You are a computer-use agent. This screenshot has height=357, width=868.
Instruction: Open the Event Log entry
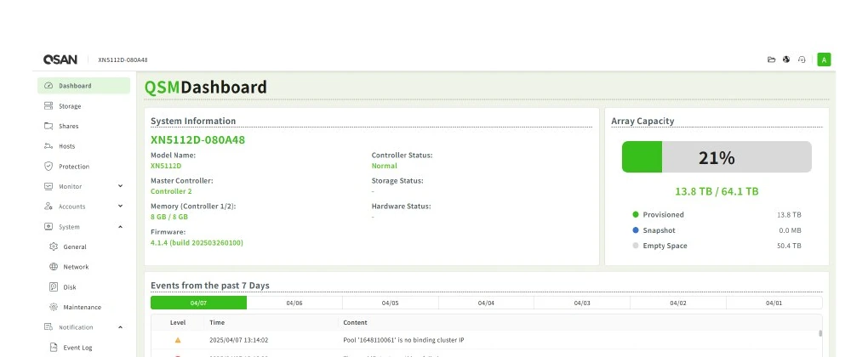tap(83, 348)
